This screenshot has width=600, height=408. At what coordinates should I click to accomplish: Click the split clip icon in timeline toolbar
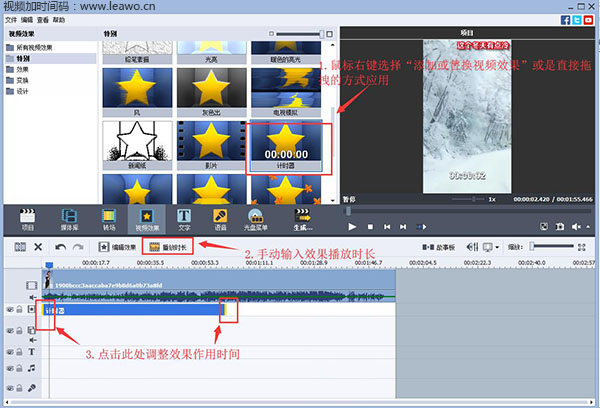pos(20,247)
